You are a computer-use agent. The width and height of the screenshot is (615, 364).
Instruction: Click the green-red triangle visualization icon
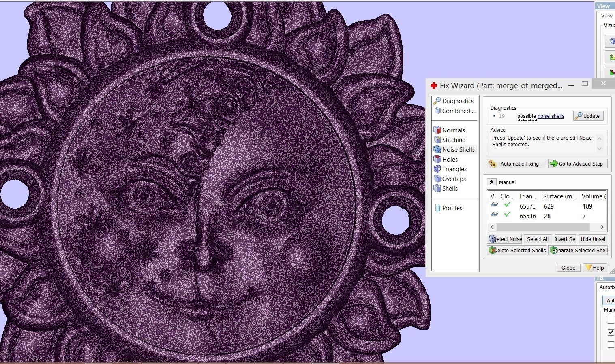[x=611, y=72]
